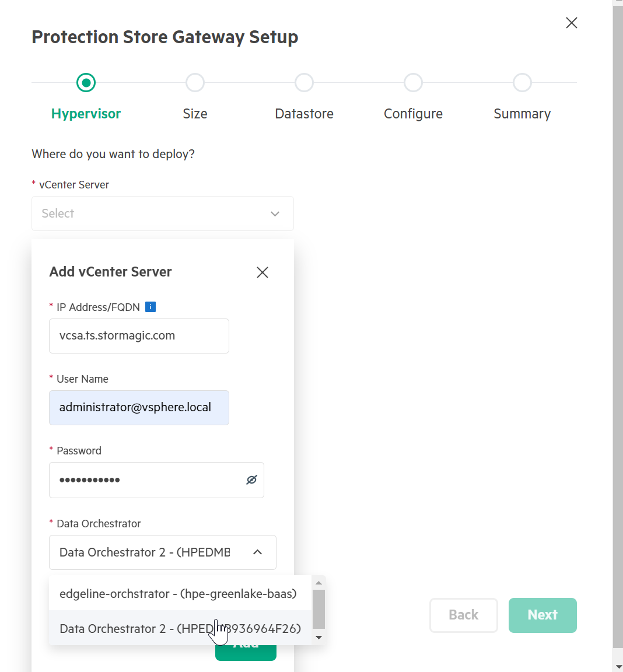
Task: Go to the Configure step label
Action: pos(413,114)
